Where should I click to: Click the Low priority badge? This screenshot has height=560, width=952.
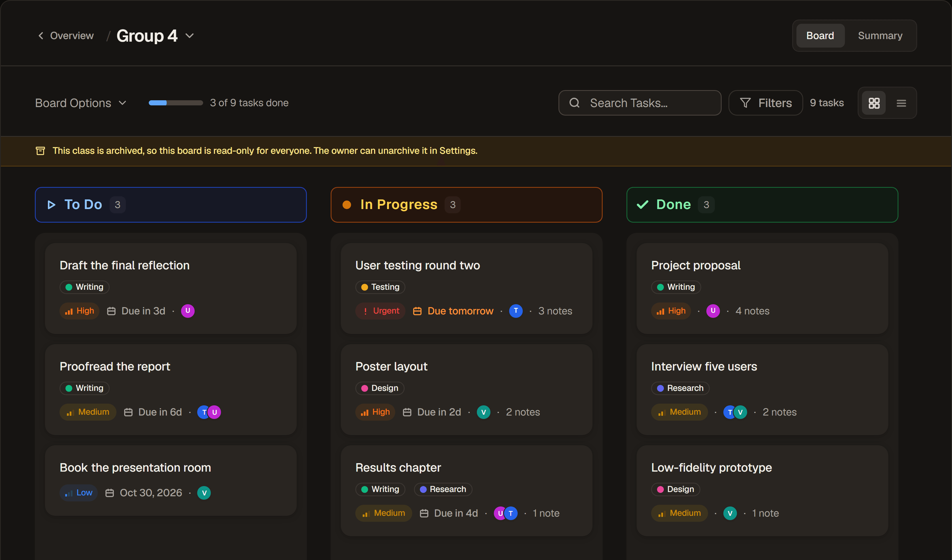(78, 493)
